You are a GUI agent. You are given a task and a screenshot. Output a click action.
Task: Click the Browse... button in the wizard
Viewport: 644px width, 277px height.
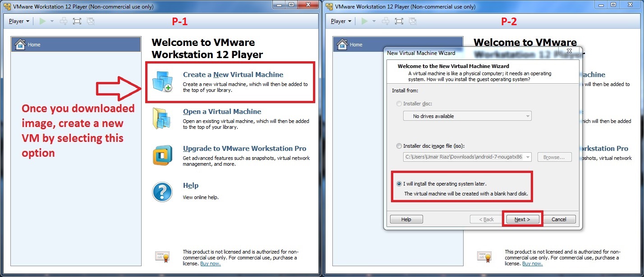tap(554, 157)
